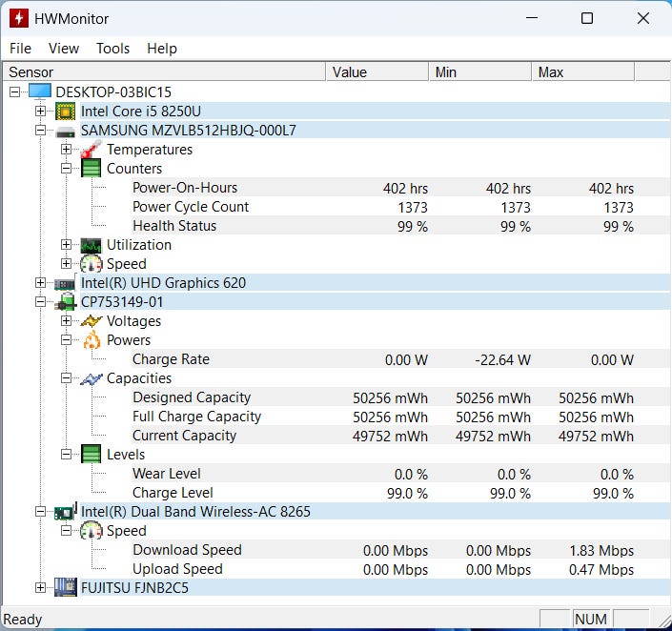Click the SAMSUNG drive Speed gauge icon
The image size is (672, 631).
pos(91,264)
